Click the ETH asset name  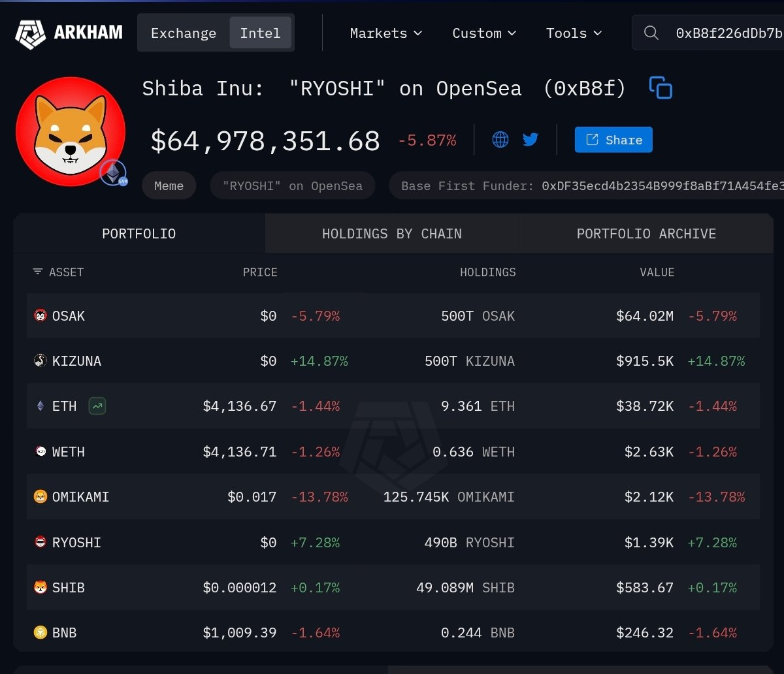pyautogui.click(x=64, y=406)
